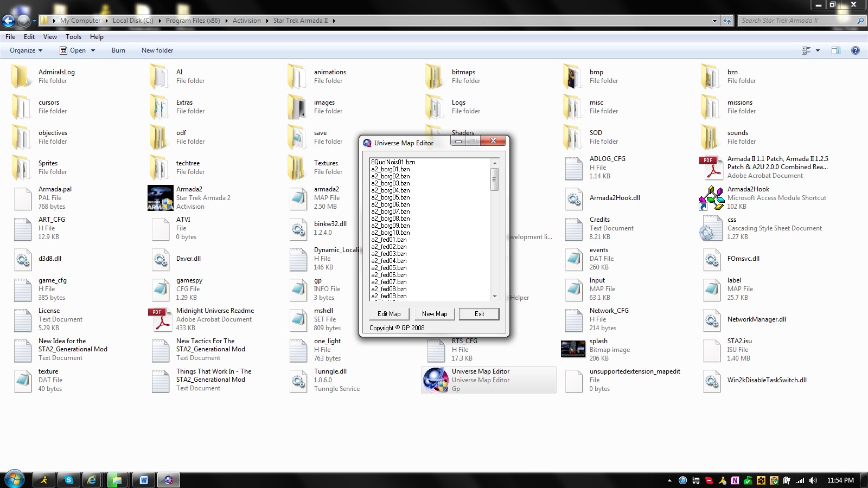The height and width of the screenshot is (488, 868).
Task: Click the map list scroll down arrow
Action: click(x=494, y=297)
